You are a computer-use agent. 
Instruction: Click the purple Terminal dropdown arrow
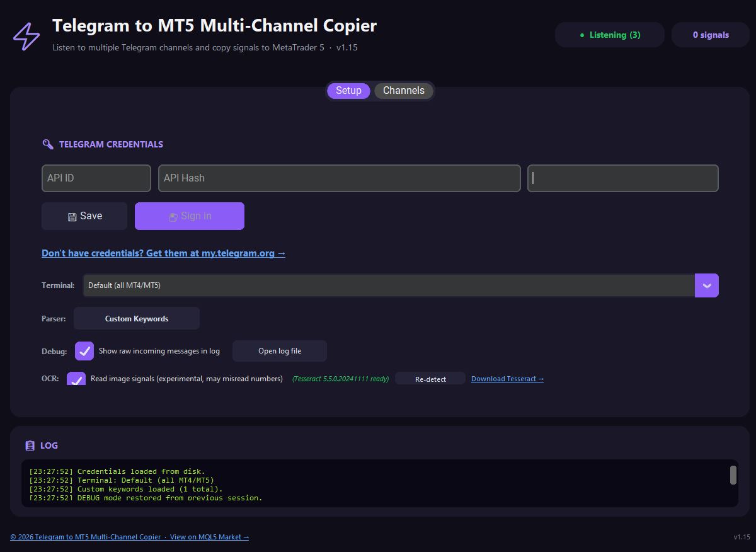click(x=707, y=285)
